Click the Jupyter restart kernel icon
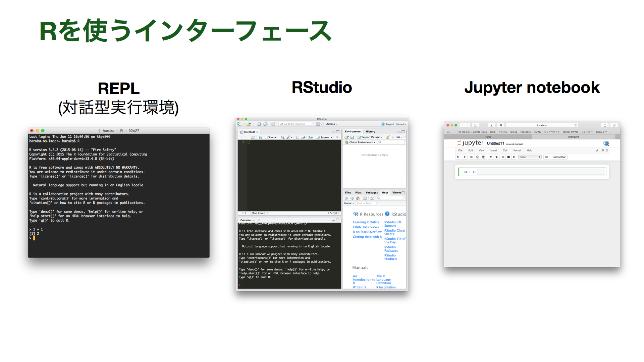The height and width of the screenshot is (362, 644). [514, 157]
